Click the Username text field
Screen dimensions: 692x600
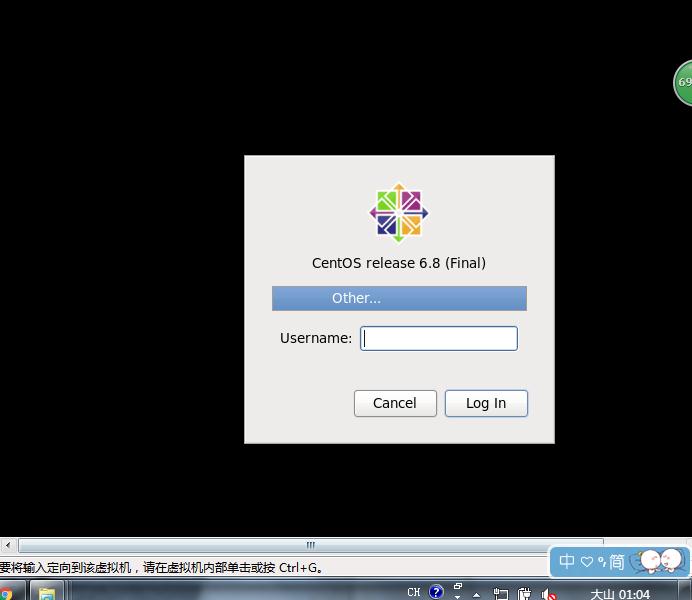tap(439, 338)
